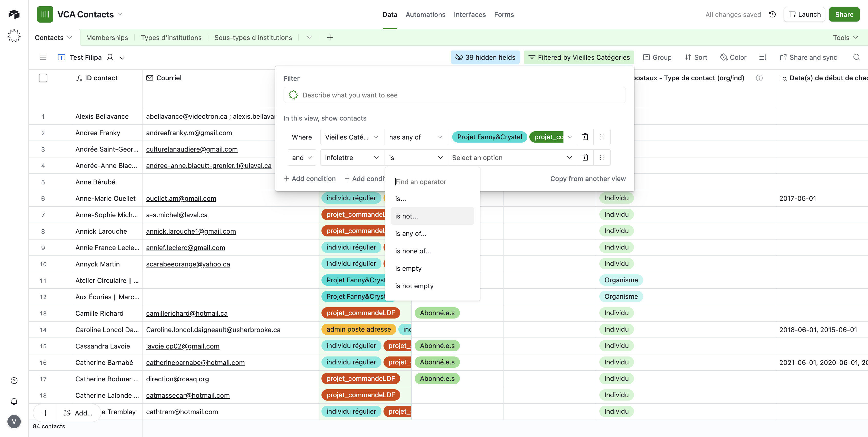Viewport: 868px width, 437px height.
Task: Open views sidebar hamburger icon
Action: coord(43,57)
